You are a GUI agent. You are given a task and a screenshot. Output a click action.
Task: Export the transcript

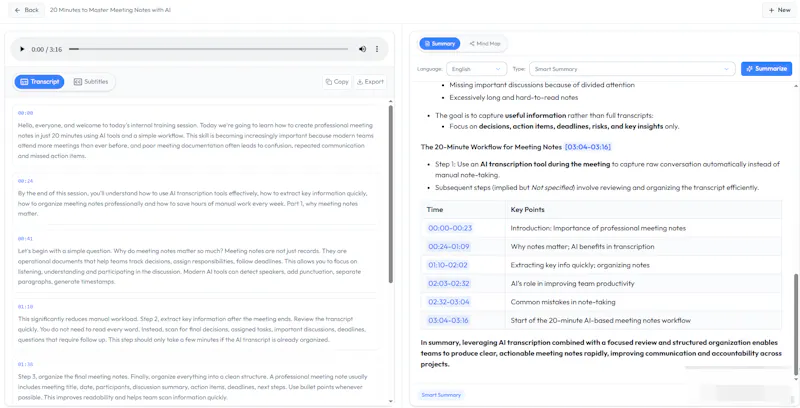tap(370, 82)
